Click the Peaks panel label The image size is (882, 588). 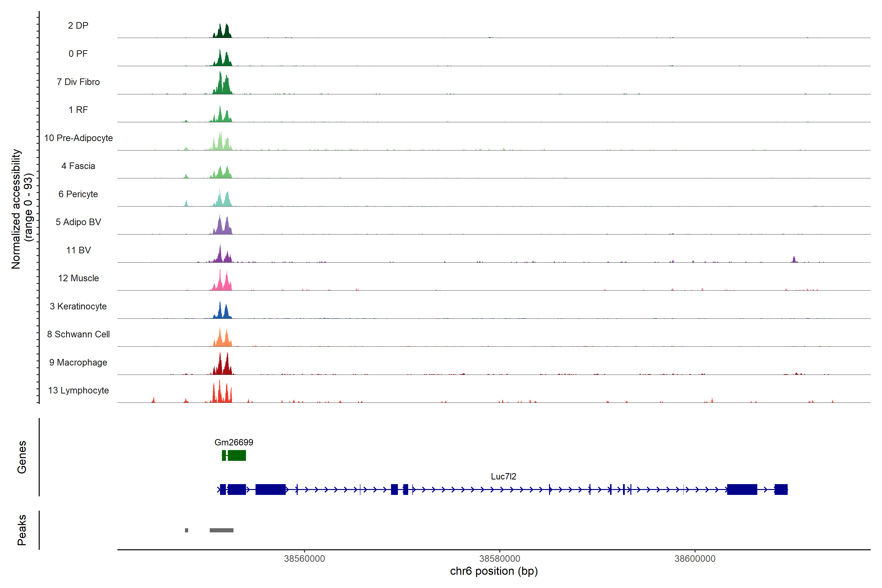coord(22,530)
